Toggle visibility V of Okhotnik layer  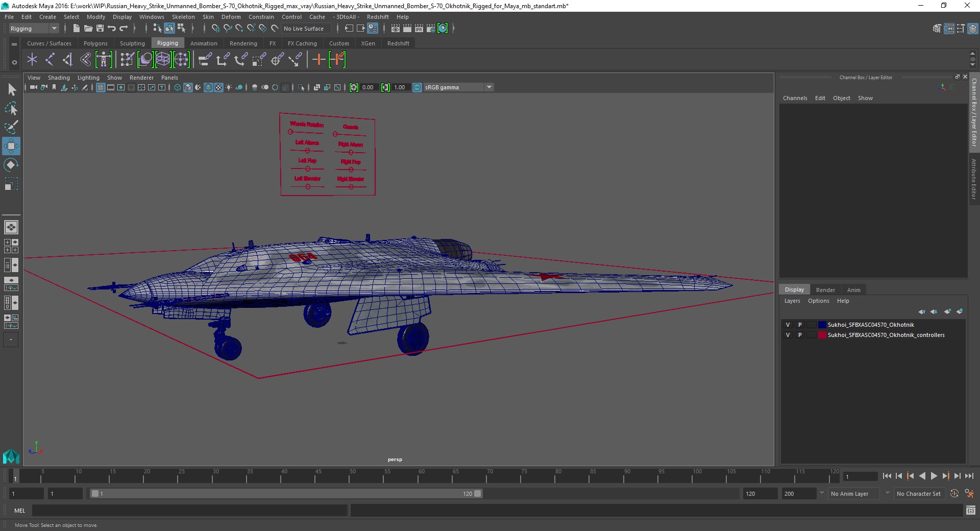(x=788, y=325)
